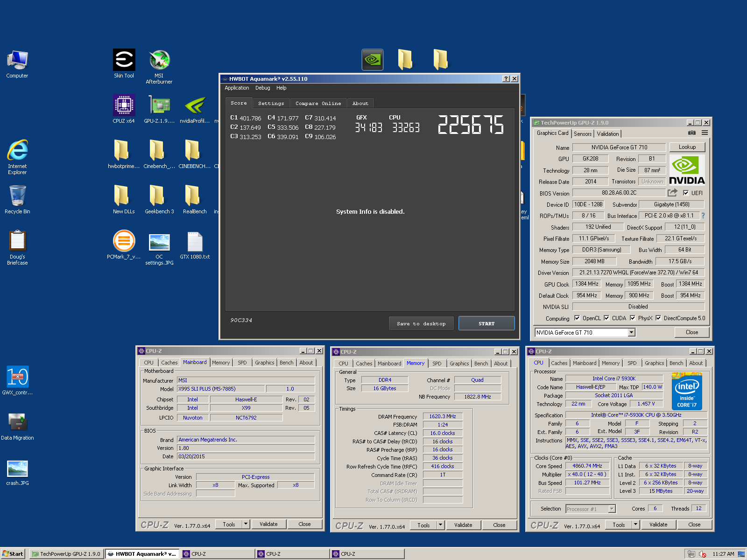Open the CPUZ x64 desktop shortcut

pos(124,108)
